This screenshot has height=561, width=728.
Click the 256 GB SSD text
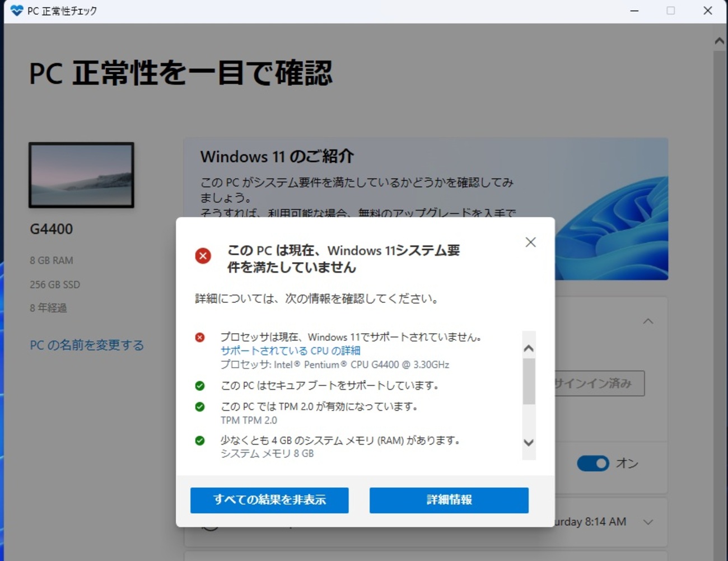[x=55, y=284]
